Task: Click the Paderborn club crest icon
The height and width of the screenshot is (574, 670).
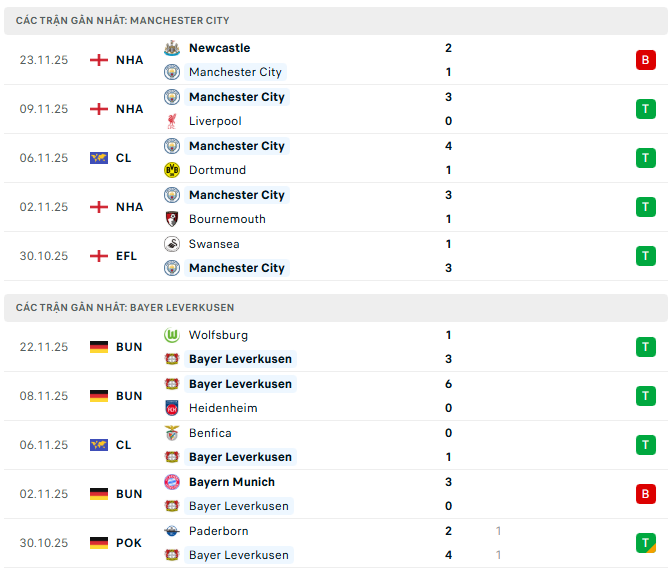Action: [x=171, y=531]
